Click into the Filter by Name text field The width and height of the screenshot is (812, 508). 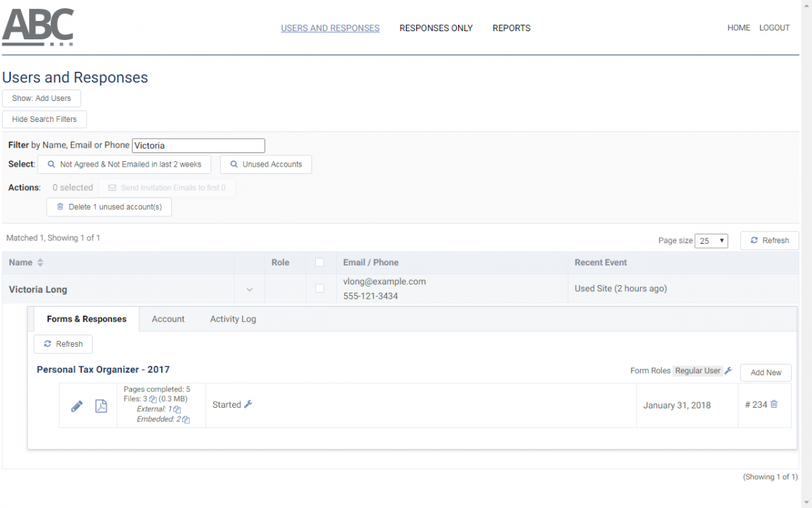tap(198, 146)
